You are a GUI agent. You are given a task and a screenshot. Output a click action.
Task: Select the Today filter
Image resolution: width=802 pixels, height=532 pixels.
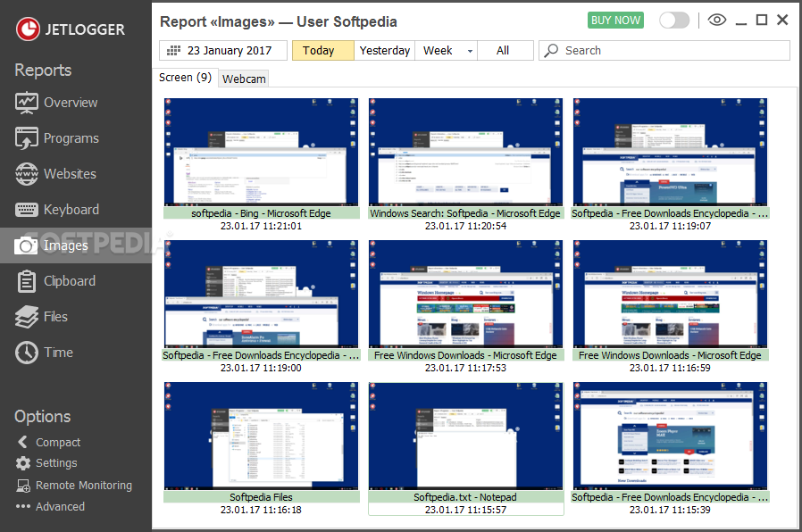point(322,51)
